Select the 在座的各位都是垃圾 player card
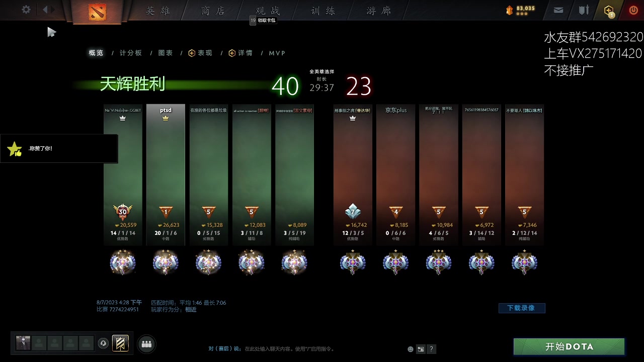 coord(208,174)
